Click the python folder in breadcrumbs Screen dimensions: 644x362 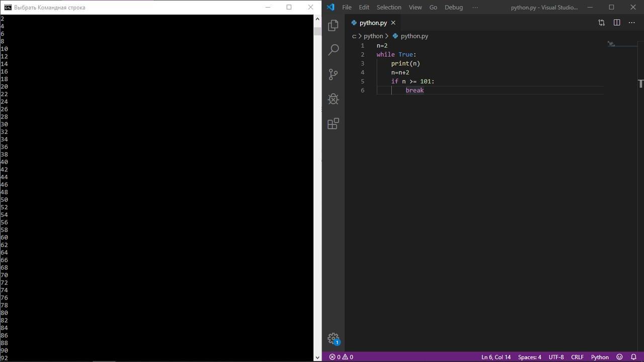[373, 36]
